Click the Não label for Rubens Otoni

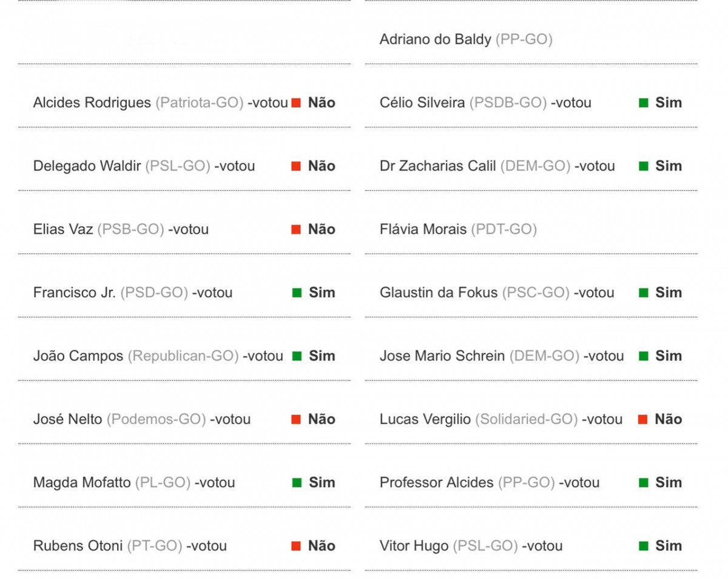click(322, 546)
